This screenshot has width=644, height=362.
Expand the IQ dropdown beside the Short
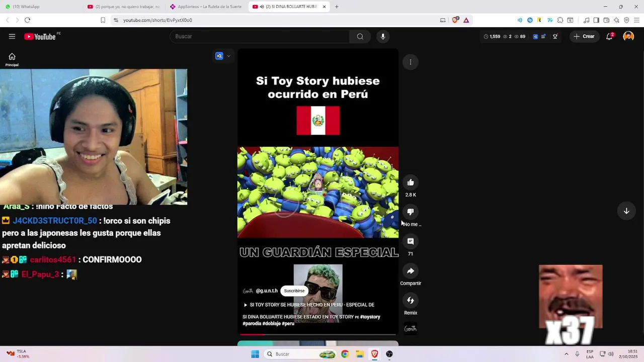pyautogui.click(x=228, y=56)
